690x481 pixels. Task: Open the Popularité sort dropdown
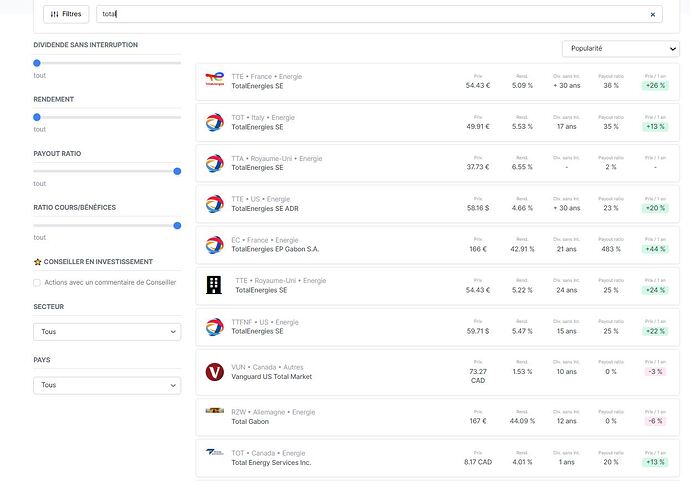pyautogui.click(x=620, y=48)
